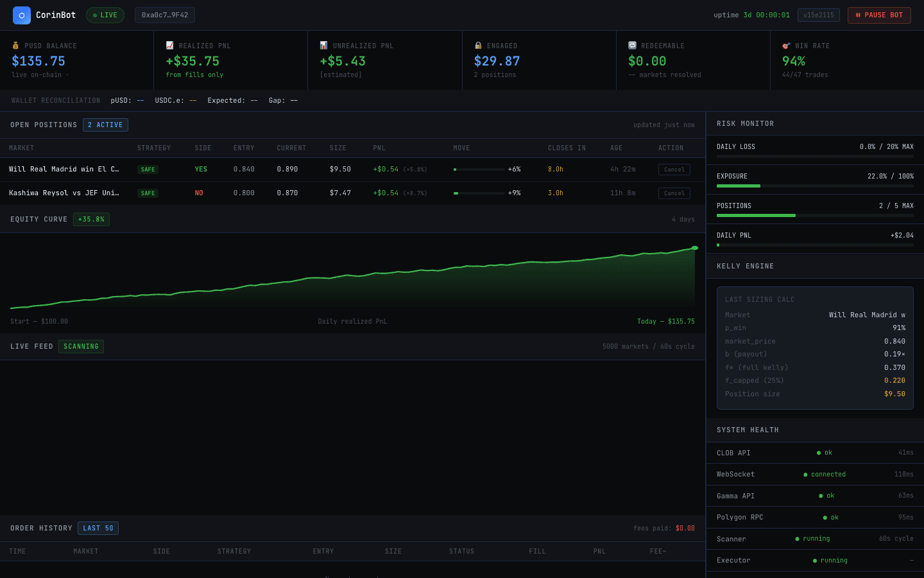Click the 5000 markets / 60s cycle text
The height and width of the screenshot is (578, 924).
click(x=649, y=347)
